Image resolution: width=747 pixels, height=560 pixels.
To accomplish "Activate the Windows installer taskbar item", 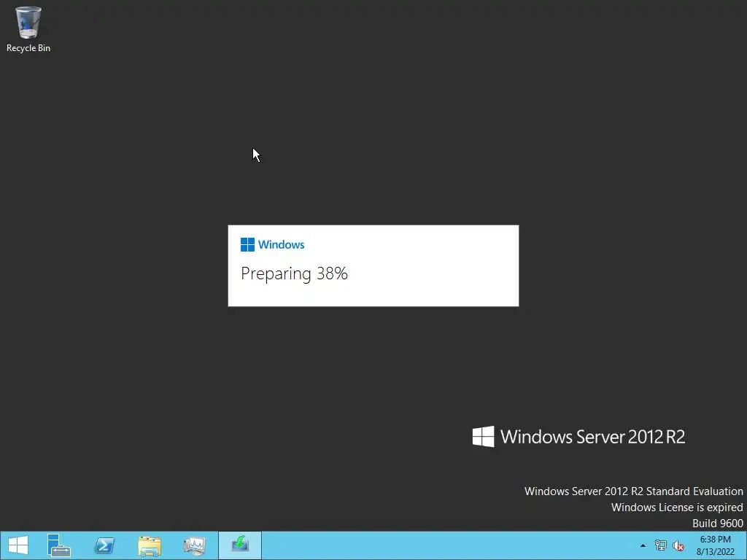I will 240,545.
